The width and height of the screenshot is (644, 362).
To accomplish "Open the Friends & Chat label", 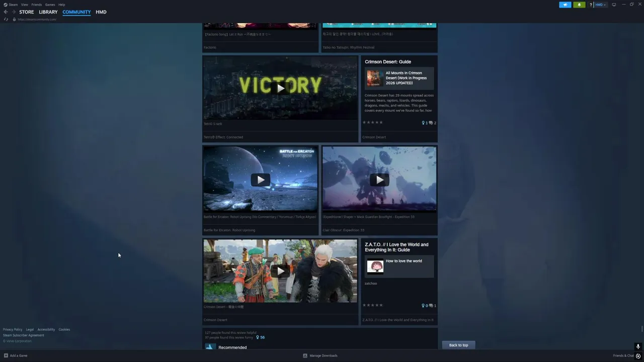I will point(623,355).
